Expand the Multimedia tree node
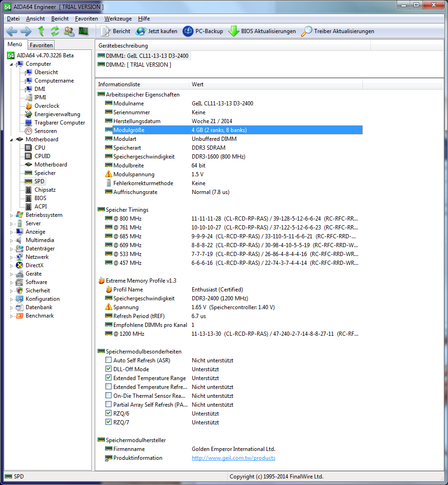448x485 pixels. pos(12,240)
